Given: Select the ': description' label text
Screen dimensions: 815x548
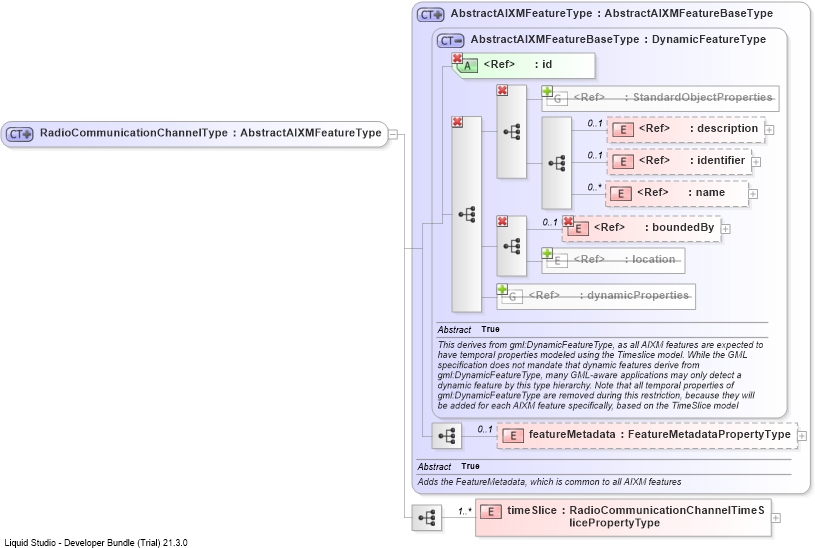Looking at the screenshot, I should (724, 128).
